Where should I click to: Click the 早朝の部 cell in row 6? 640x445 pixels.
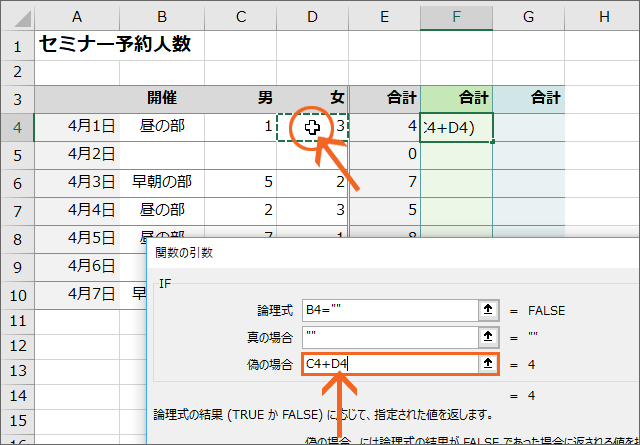(x=162, y=183)
